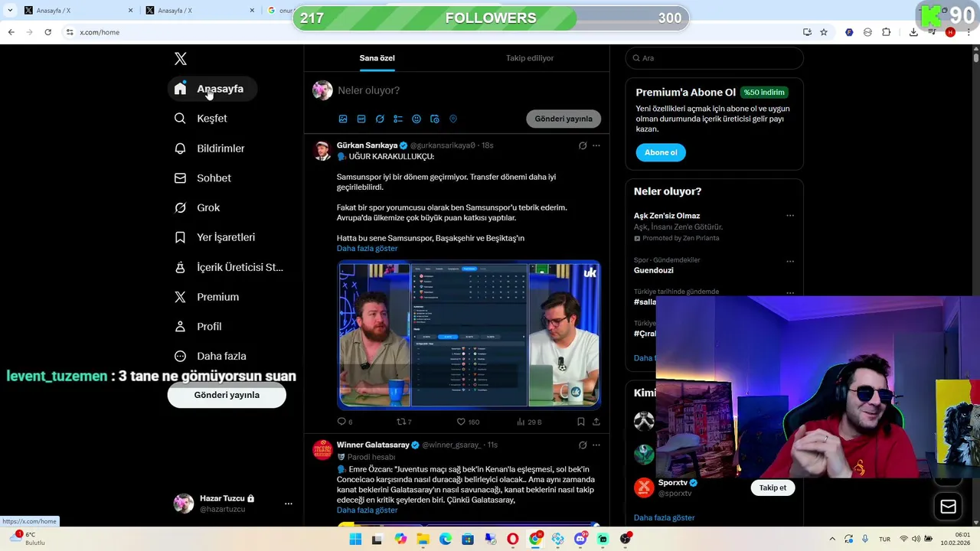This screenshot has width=980, height=551.
Task: Open Chrome three-dot menu
Action: tap(969, 32)
